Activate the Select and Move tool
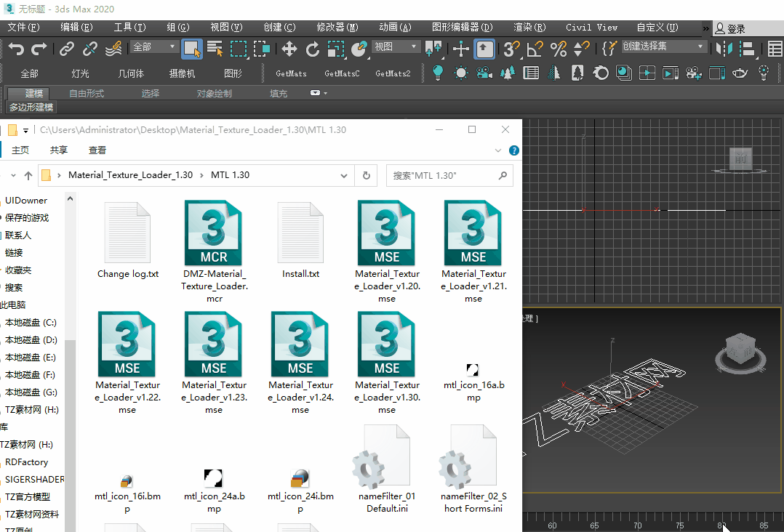This screenshot has height=532, width=784. (289, 49)
